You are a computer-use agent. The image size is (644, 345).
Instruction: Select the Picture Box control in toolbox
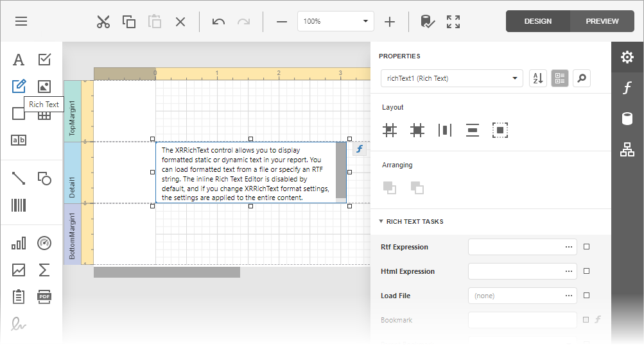[44, 86]
